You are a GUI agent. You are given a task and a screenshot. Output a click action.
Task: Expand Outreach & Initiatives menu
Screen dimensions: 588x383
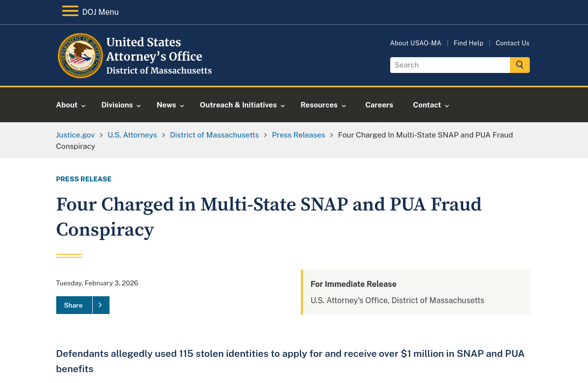[x=242, y=105]
